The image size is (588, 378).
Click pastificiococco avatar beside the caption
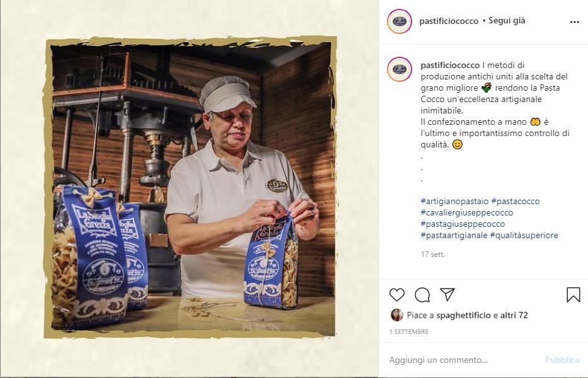point(400,69)
